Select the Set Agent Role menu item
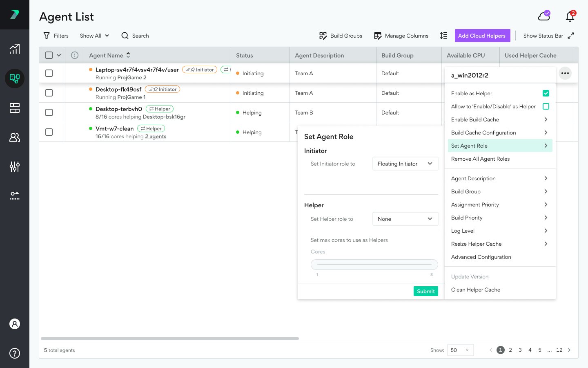 pyautogui.click(x=500, y=146)
